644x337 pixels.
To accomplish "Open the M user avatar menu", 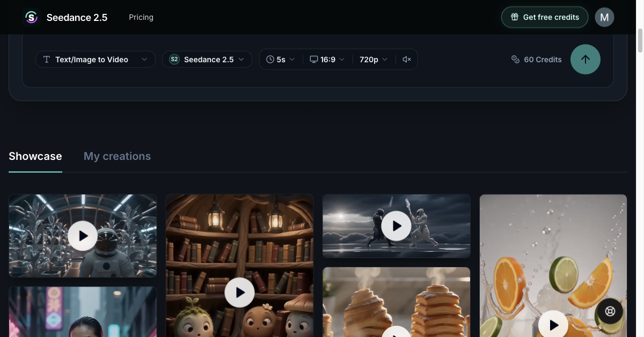I will click(x=604, y=17).
